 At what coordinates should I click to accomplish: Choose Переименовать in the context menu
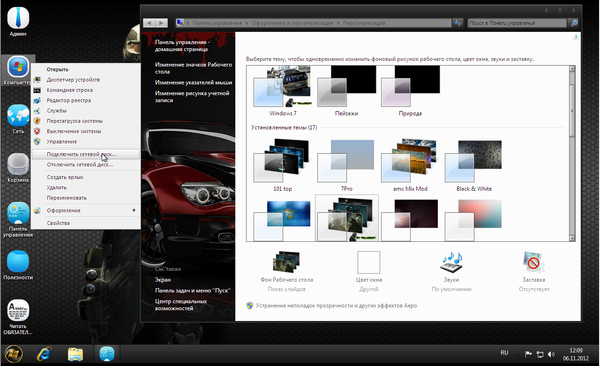point(86,198)
